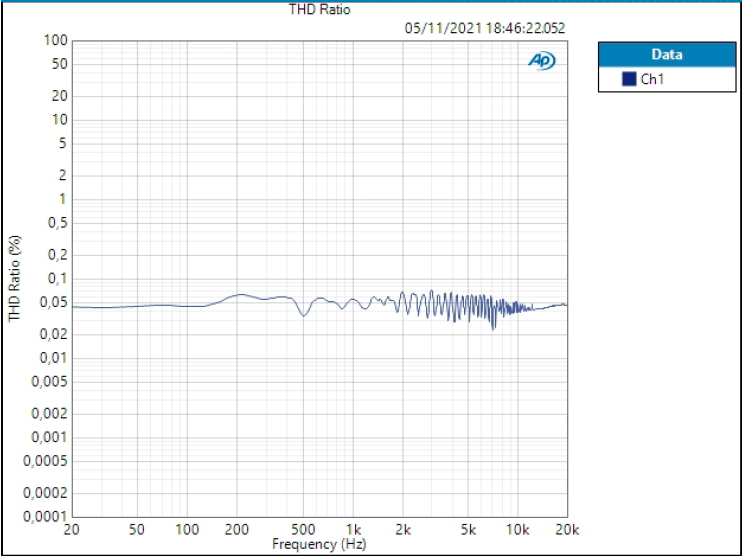Viewport: 743px width, 558px height.
Task: Click the 0,0005 label on Y axis
Action: tap(45, 461)
